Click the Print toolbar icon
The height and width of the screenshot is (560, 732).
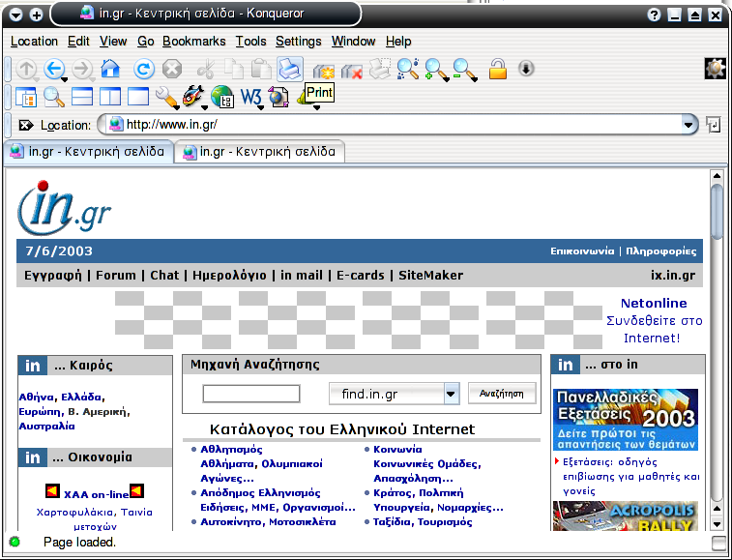(289, 69)
